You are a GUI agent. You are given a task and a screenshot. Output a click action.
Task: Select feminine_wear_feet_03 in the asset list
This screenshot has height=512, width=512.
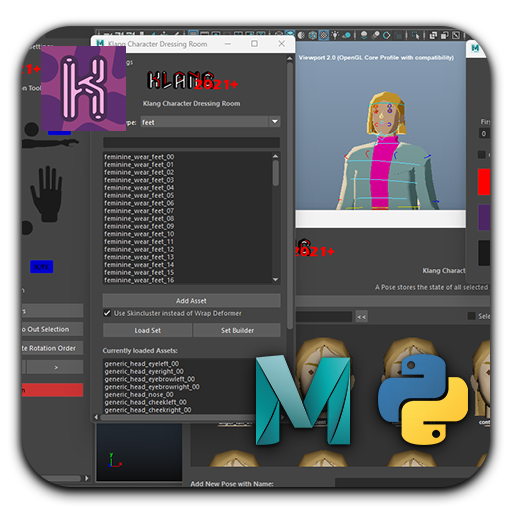pyautogui.click(x=139, y=180)
